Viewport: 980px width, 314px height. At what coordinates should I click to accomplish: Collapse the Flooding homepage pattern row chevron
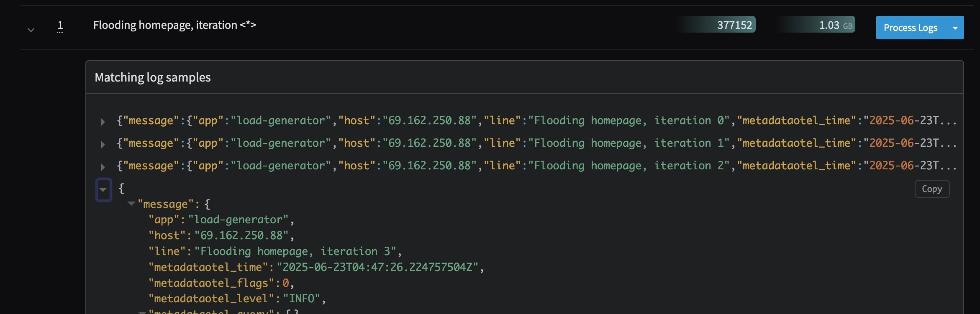(31, 30)
